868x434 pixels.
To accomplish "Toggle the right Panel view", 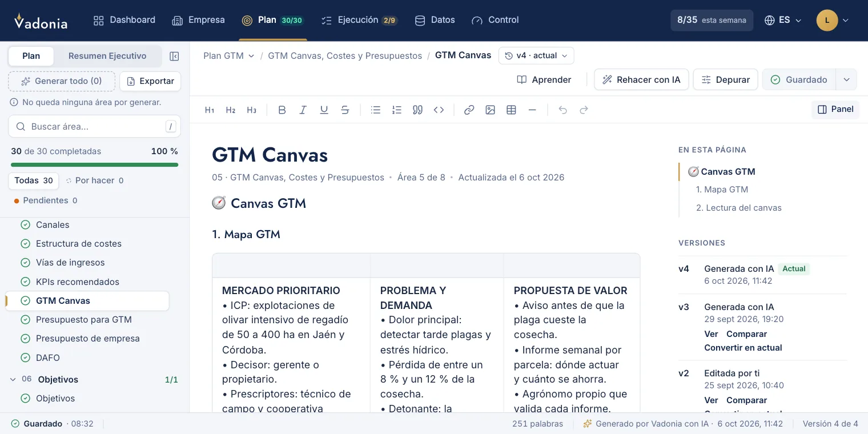I will click(835, 110).
